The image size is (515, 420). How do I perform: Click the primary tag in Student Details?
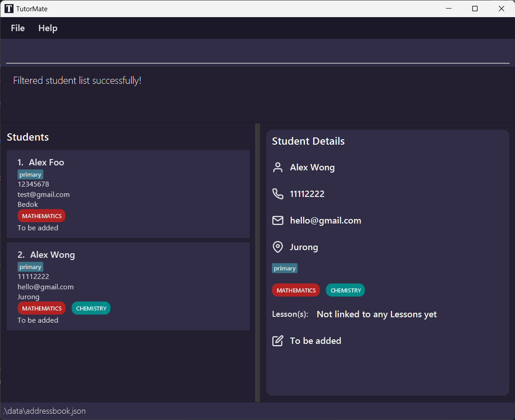[285, 268]
